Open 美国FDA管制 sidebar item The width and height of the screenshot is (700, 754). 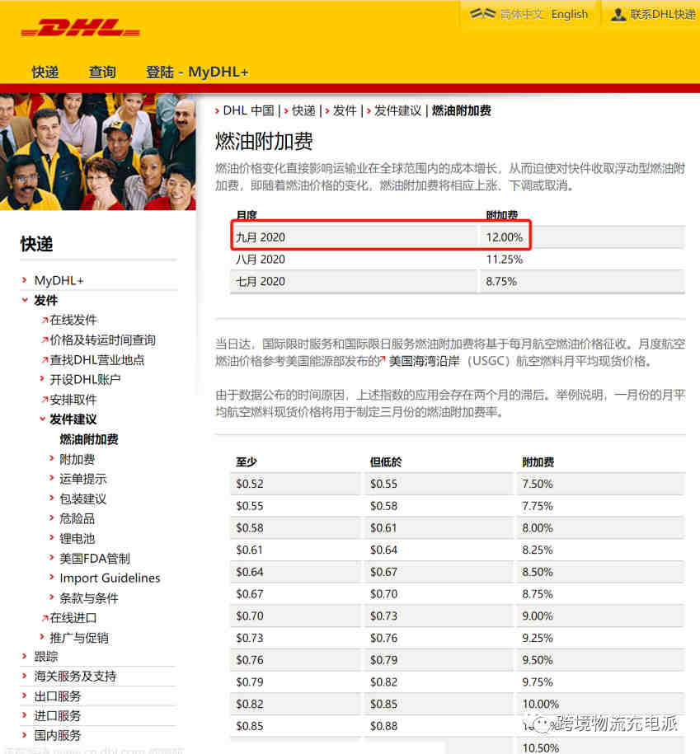tap(95, 558)
